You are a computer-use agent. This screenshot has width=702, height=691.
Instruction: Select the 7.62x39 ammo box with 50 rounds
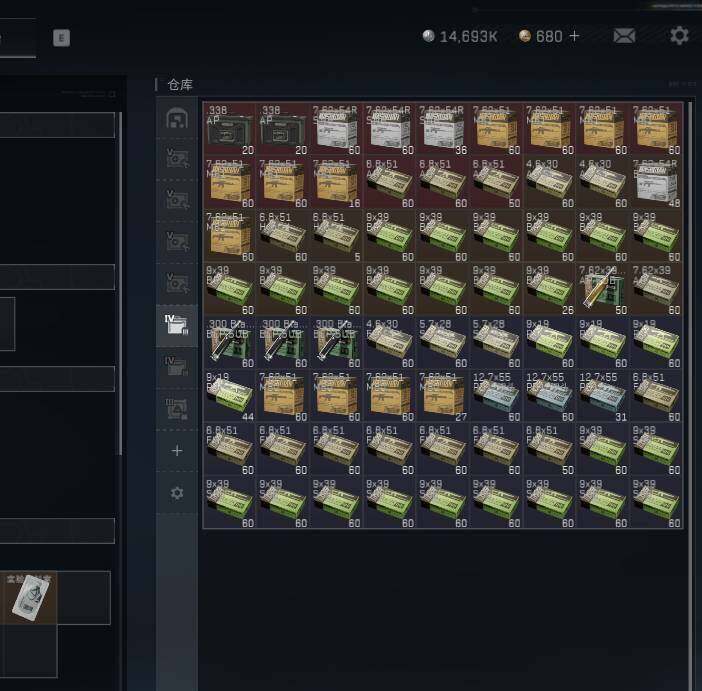tap(602, 289)
